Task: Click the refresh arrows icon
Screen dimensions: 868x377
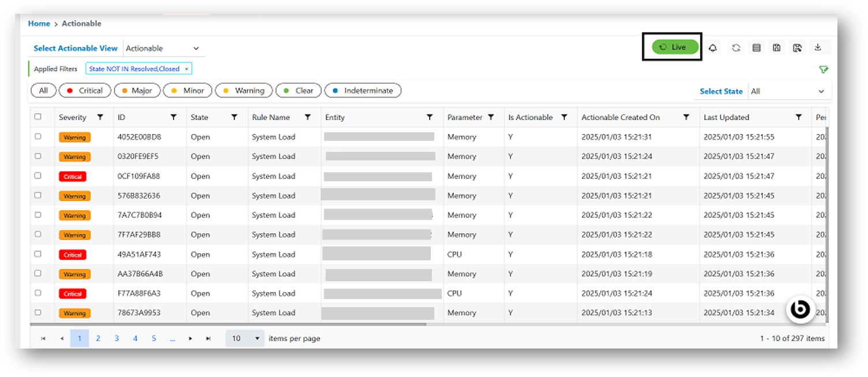Action: (736, 48)
